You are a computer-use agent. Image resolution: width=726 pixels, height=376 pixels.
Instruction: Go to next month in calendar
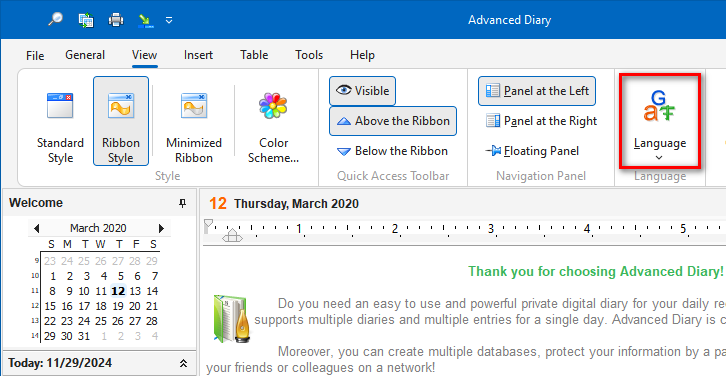(x=161, y=228)
